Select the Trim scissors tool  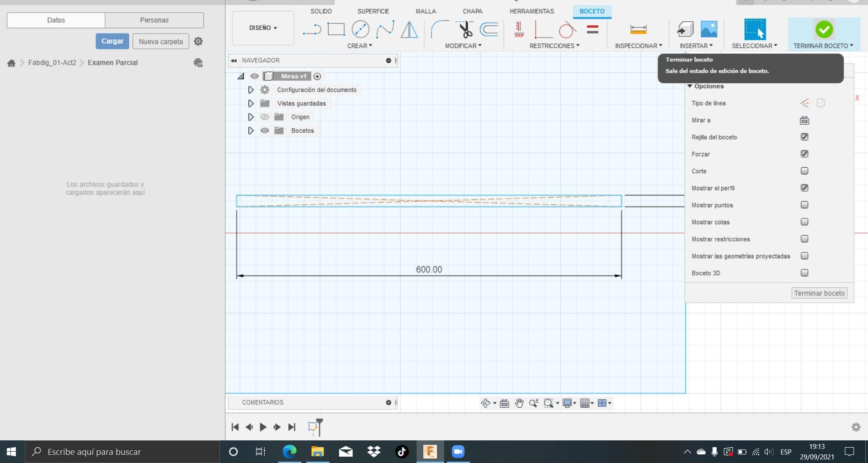pos(465,29)
